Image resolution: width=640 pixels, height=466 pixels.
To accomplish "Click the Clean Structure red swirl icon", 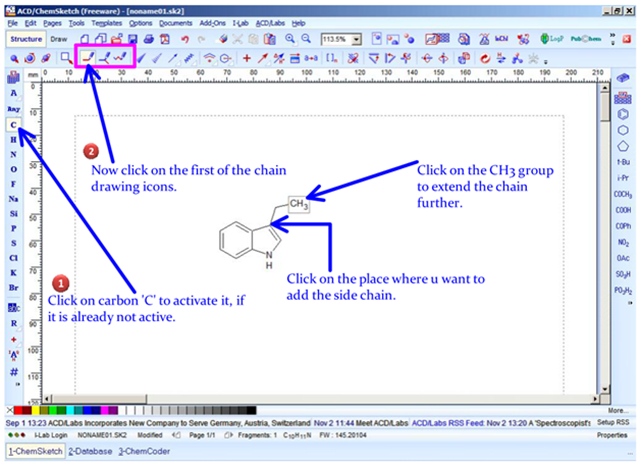I will (484, 58).
